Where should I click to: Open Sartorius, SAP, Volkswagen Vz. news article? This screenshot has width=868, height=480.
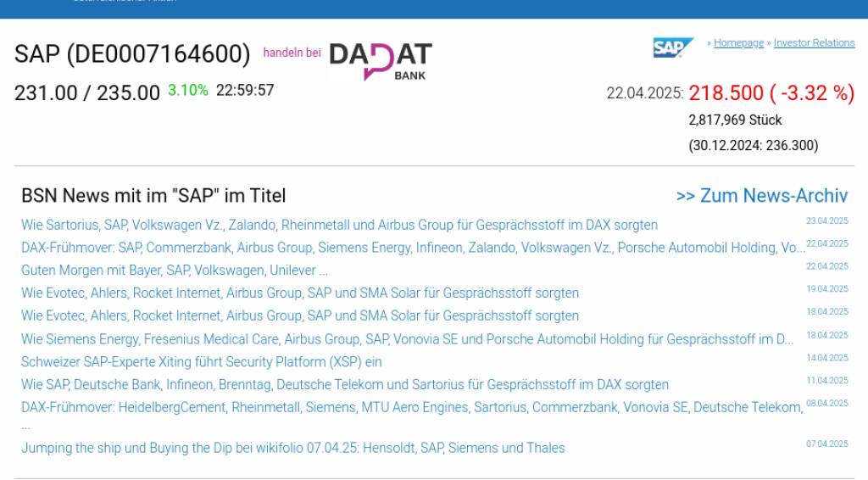[339, 225]
